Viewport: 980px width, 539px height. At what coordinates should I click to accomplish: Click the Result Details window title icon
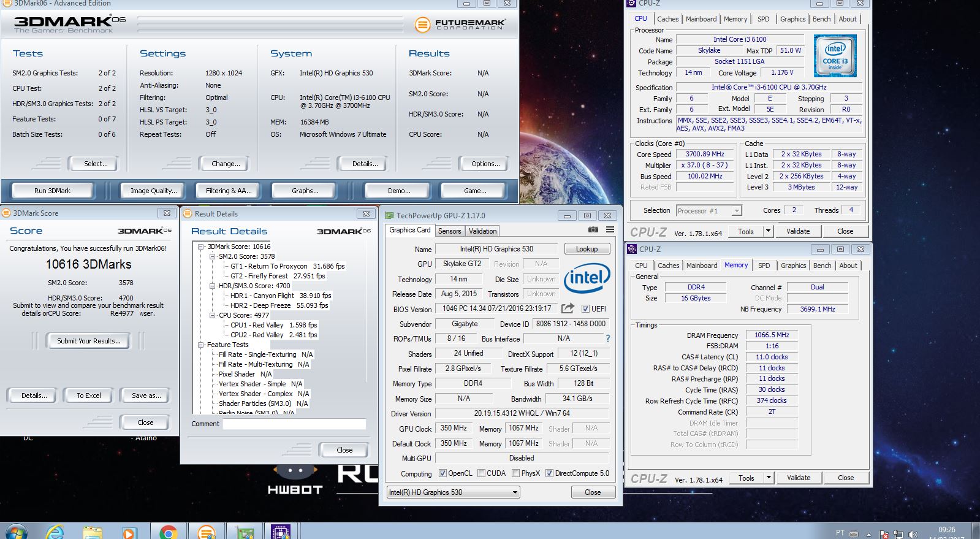[188, 213]
